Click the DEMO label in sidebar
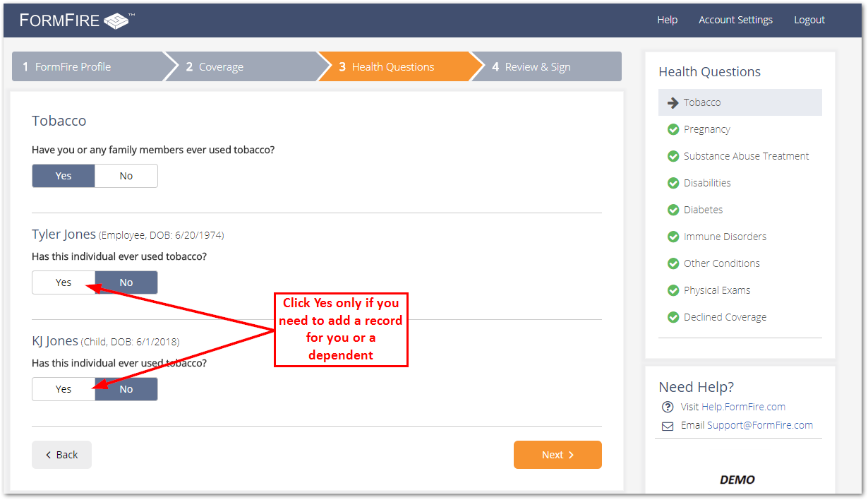Screen dimensions: 868x500 (737, 480)
